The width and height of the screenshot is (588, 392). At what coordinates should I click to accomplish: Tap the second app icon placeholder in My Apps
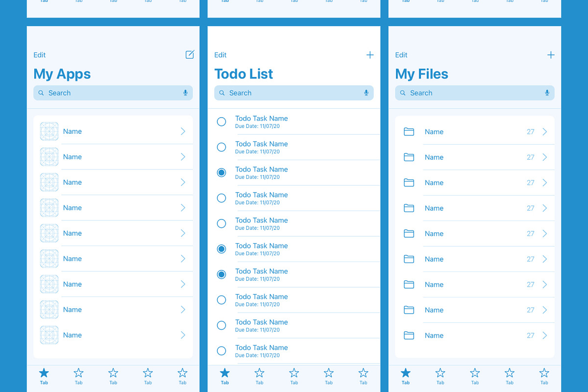(49, 157)
